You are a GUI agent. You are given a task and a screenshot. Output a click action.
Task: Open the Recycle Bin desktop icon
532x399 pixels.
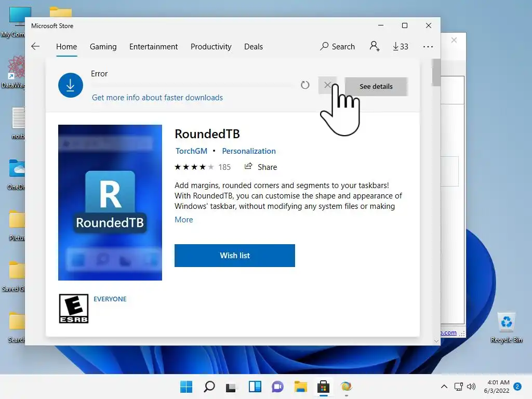click(x=507, y=328)
